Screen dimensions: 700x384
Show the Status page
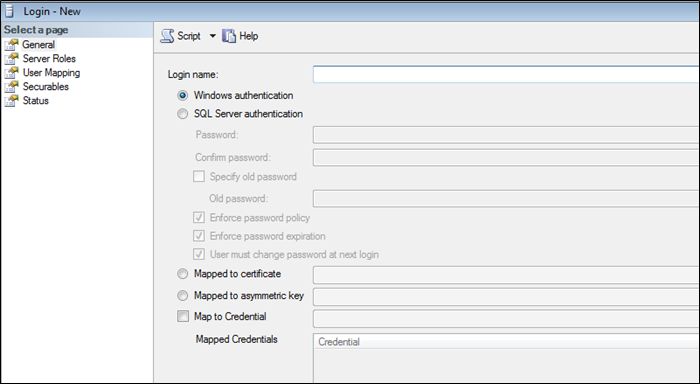36,100
